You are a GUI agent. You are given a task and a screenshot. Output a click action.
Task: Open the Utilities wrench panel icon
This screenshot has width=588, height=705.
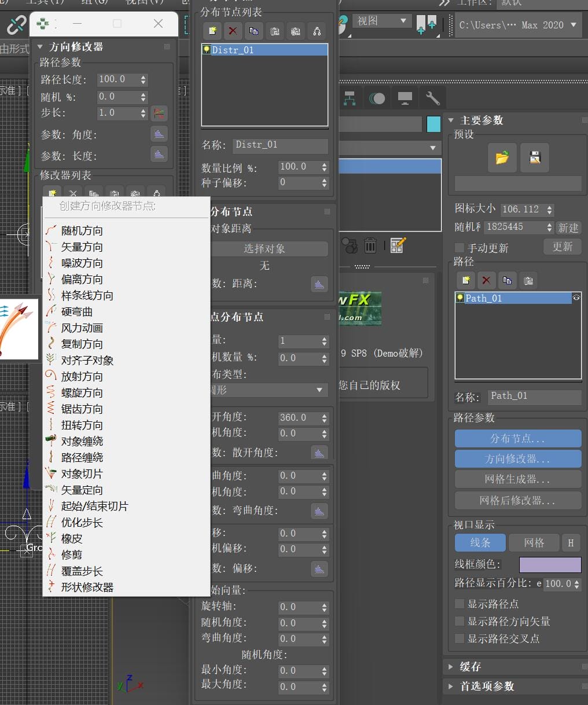coord(432,98)
